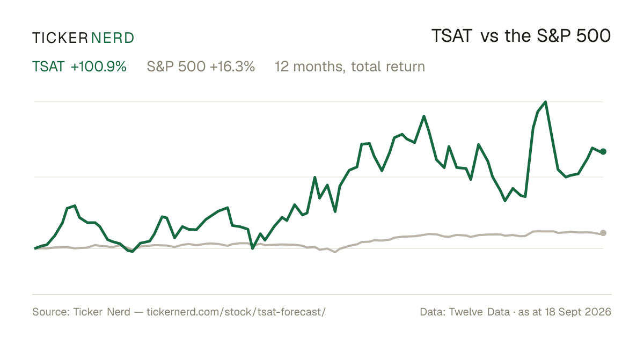644x338 pixels.
Task: Click the green TSAT line endpoint dot
Action: (x=603, y=152)
